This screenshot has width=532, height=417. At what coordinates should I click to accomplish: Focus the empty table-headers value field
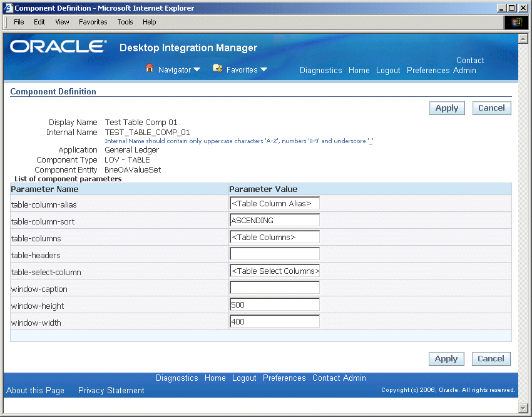tap(275, 254)
